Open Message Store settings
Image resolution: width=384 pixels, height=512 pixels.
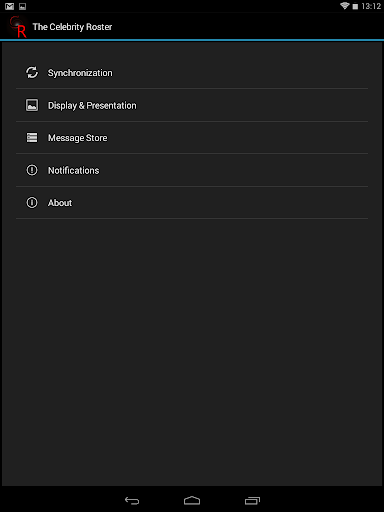pos(192,137)
